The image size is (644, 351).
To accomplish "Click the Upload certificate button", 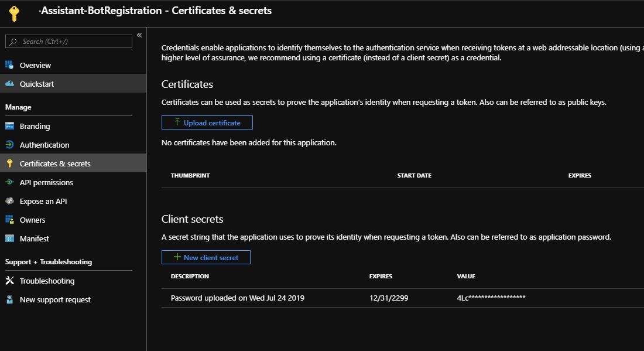I will 207,122.
